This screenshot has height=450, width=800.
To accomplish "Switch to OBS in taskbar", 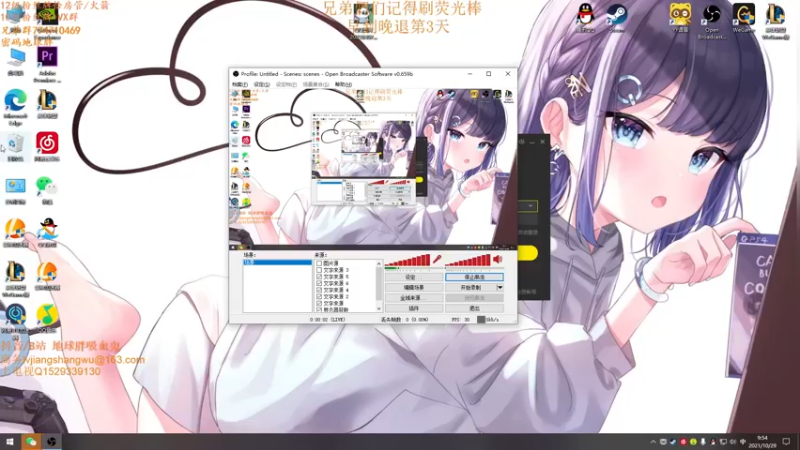I will pyautogui.click(x=52, y=441).
